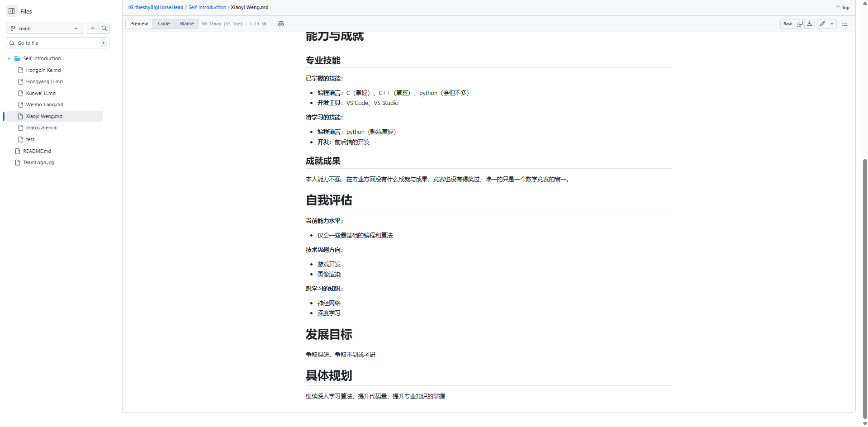
Task: Open the Wenbo Jiang.md file
Action: [45, 104]
